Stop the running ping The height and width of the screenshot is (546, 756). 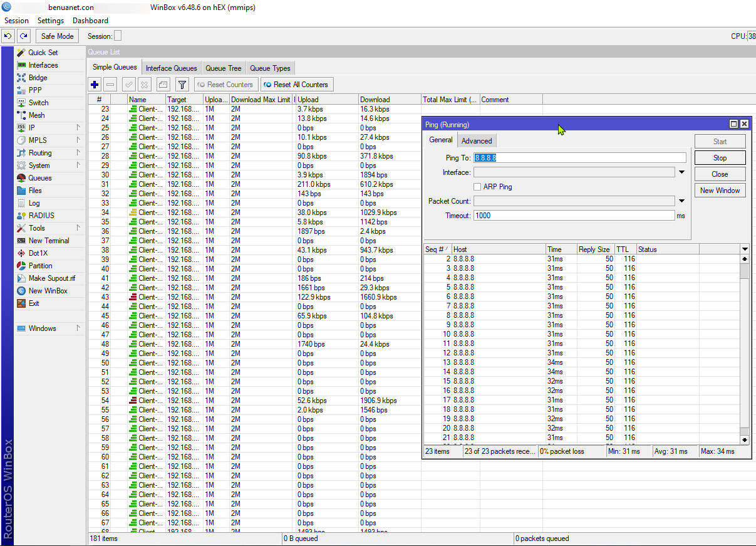[x=720, y=157]
